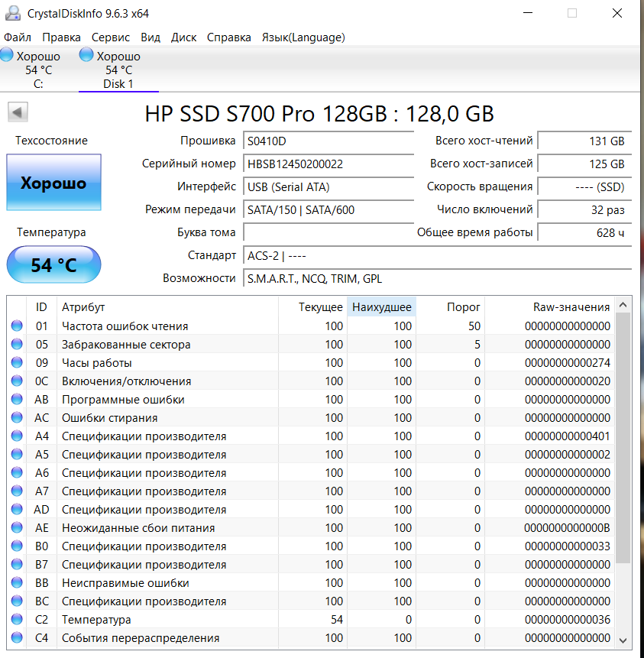Click the host reads value 131 GB
This screenshot has width=644, height=658.
coord(584,141)
